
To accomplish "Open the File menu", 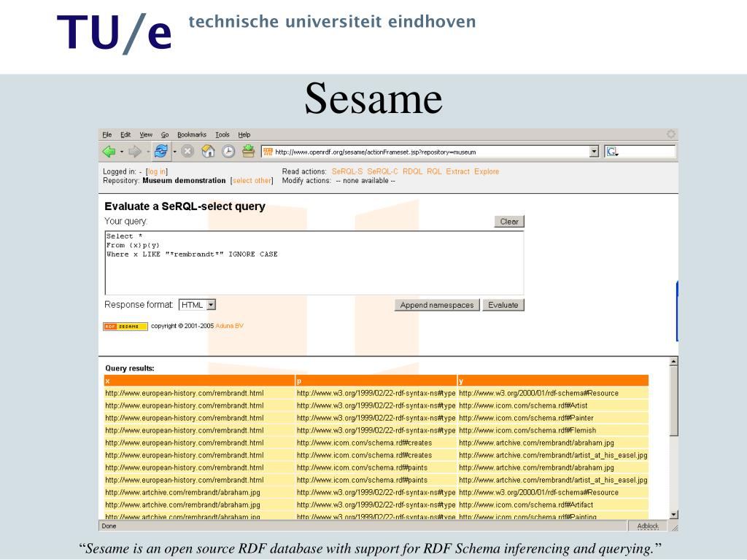I will pos(107,135).
